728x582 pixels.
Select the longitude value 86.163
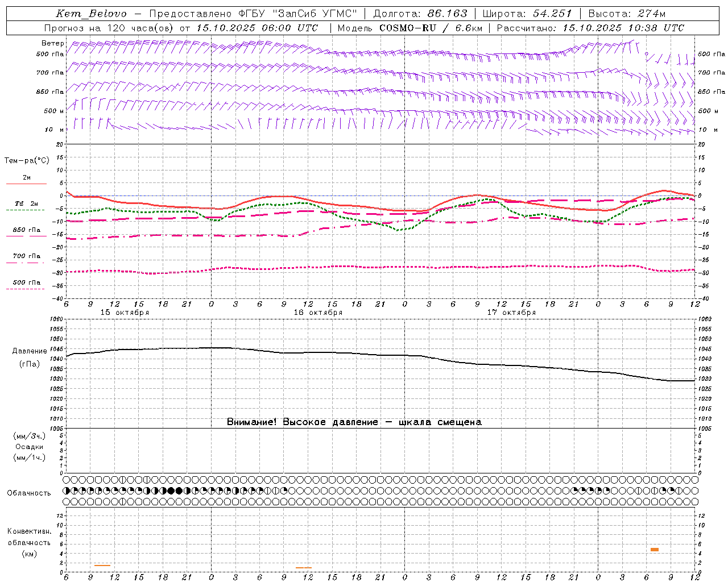pyautogui.click(x=447, y=14)
